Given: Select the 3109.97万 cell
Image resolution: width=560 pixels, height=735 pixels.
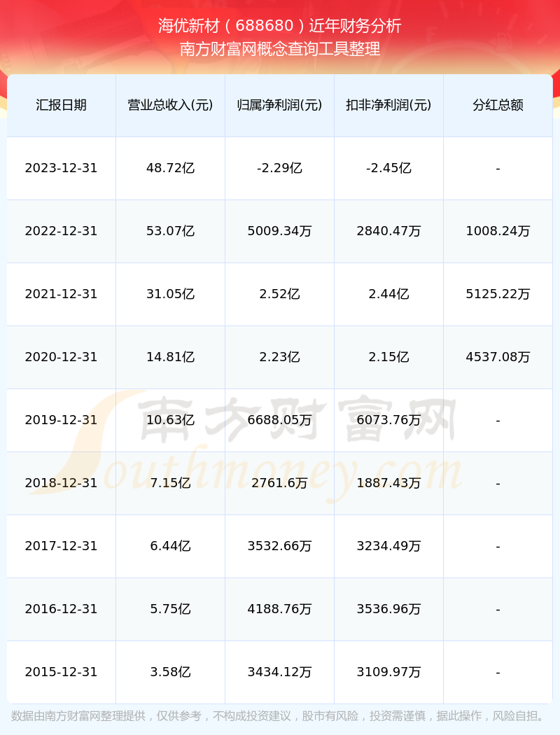Looking at the screenshot, I should point(389,672).
